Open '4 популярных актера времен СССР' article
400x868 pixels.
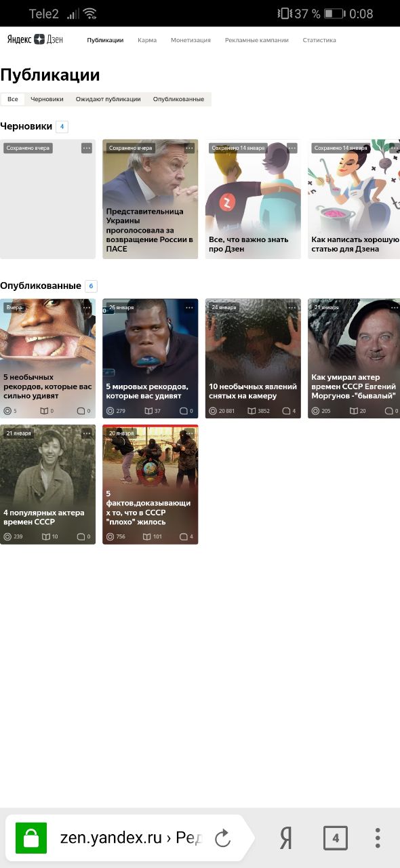pyautogui.click(x=47, y=484)
